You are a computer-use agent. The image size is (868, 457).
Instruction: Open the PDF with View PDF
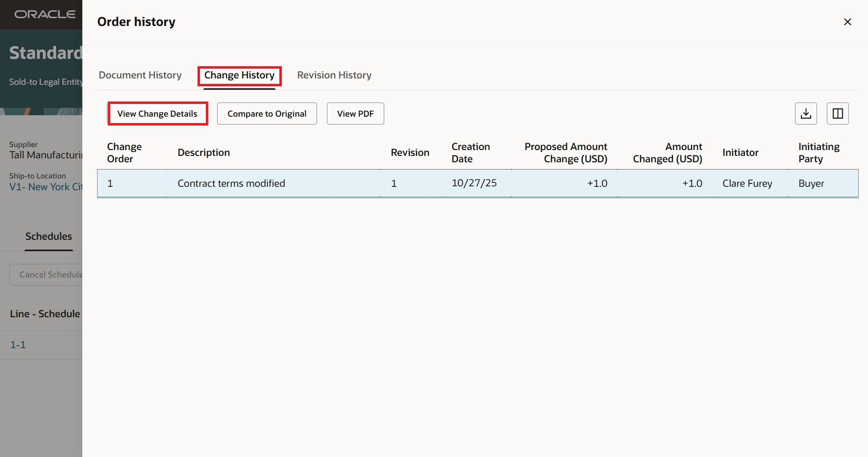(x=355, y=113)
